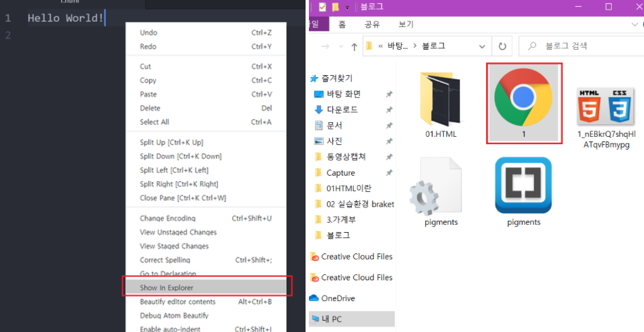Open 바탕 화면 in the navigation pane
Viewport: 644px width, 332px height.
pyautogui.click(x=343, y=94)
